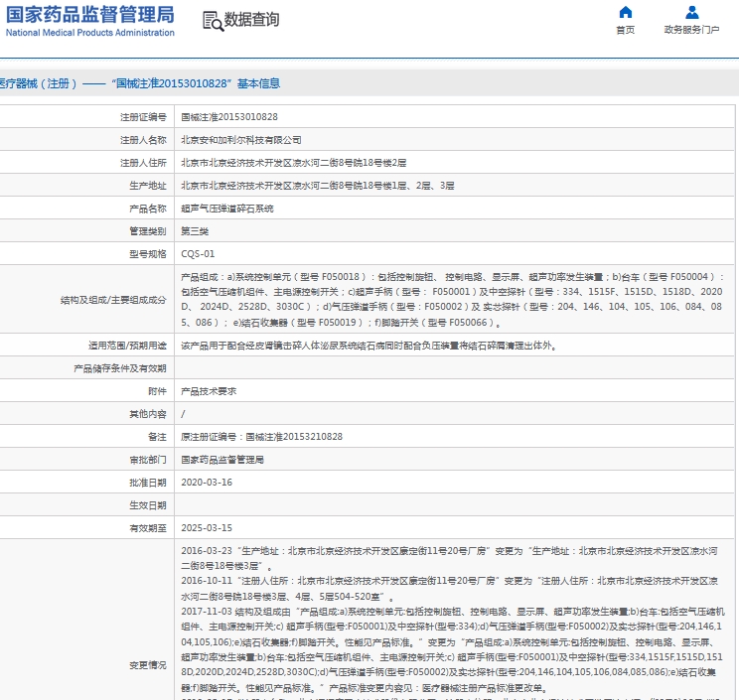
Task: Click the 产品组成 structure description text
Action: (453, 299)
